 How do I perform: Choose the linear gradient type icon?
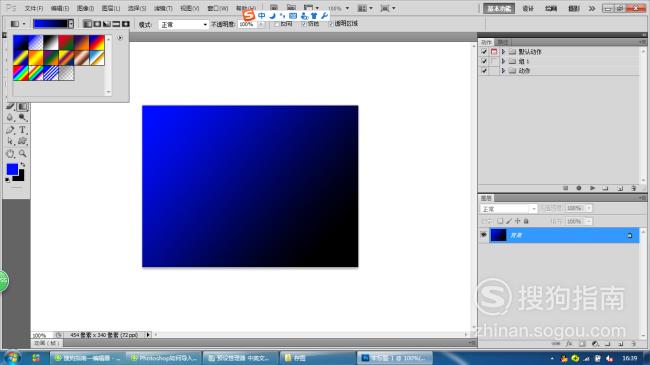coord(87,24)
